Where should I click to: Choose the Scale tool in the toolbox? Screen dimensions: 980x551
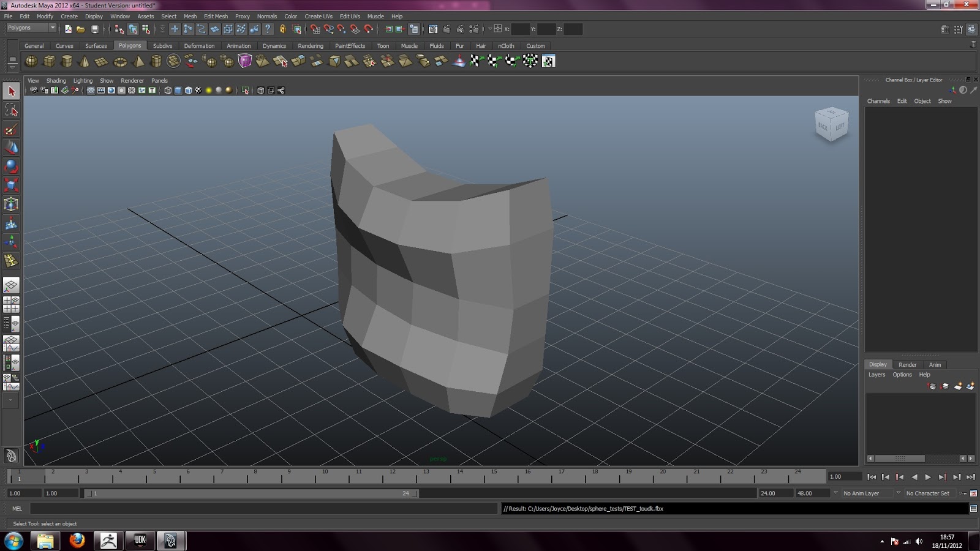[11, 185]
